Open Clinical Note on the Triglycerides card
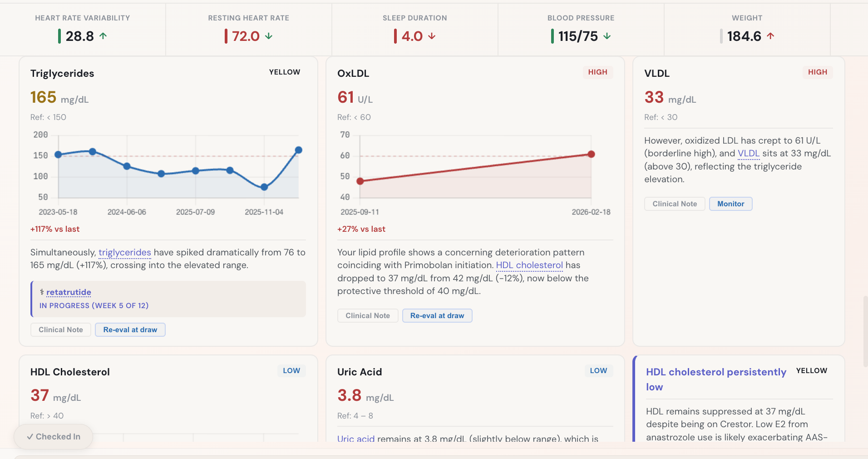Image resolution: width=868 pixels, height=459 pixels. coord(61,330)
